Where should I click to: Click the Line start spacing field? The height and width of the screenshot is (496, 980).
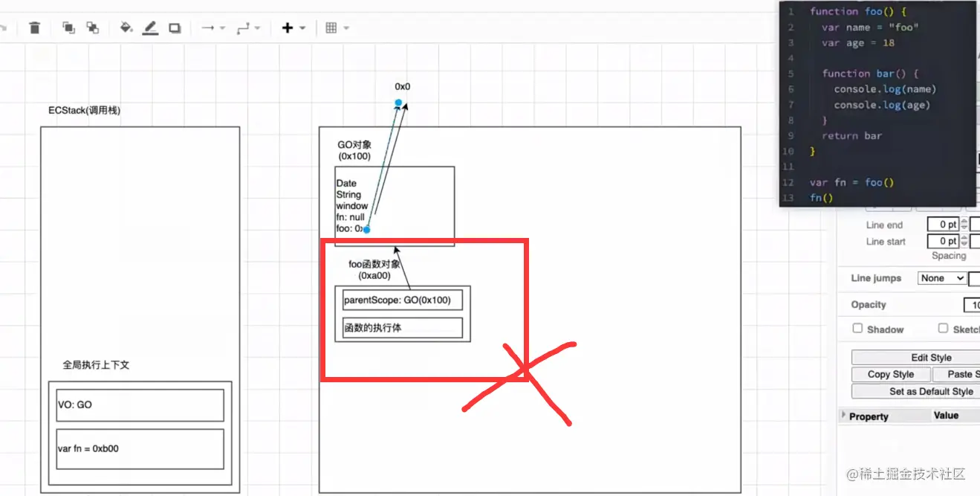[x=944, y=241]
